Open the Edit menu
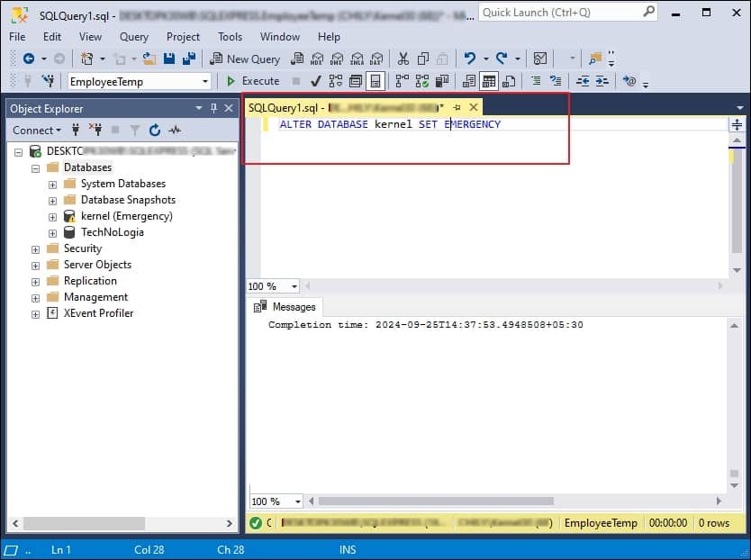 coord(51,36)
